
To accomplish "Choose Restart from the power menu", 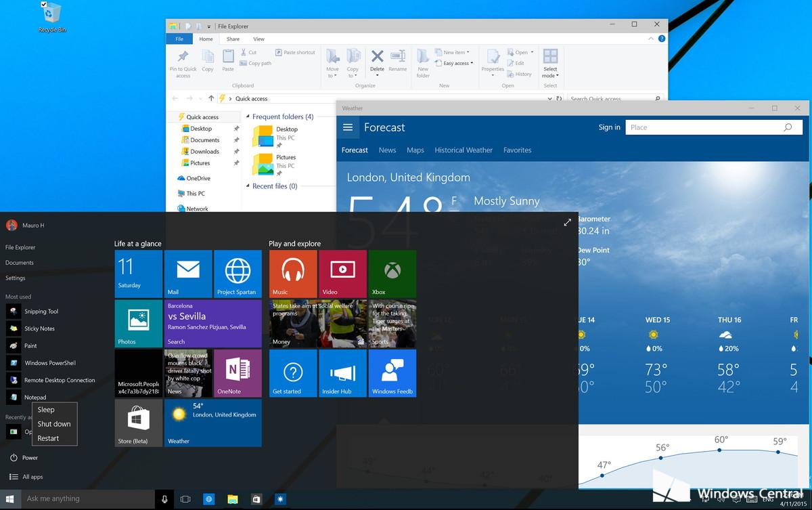I will pos(55,438).
